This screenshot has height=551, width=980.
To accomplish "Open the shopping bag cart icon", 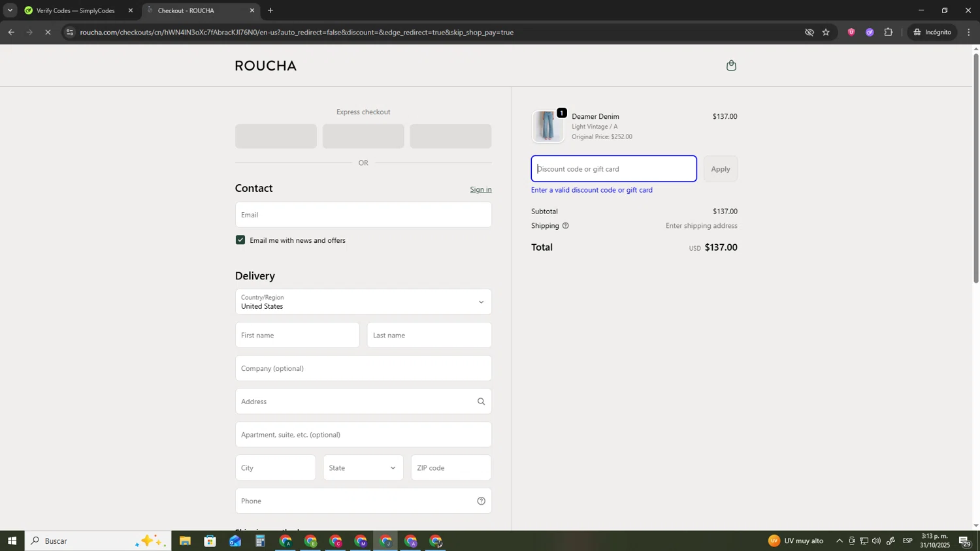I will (731, 65).
